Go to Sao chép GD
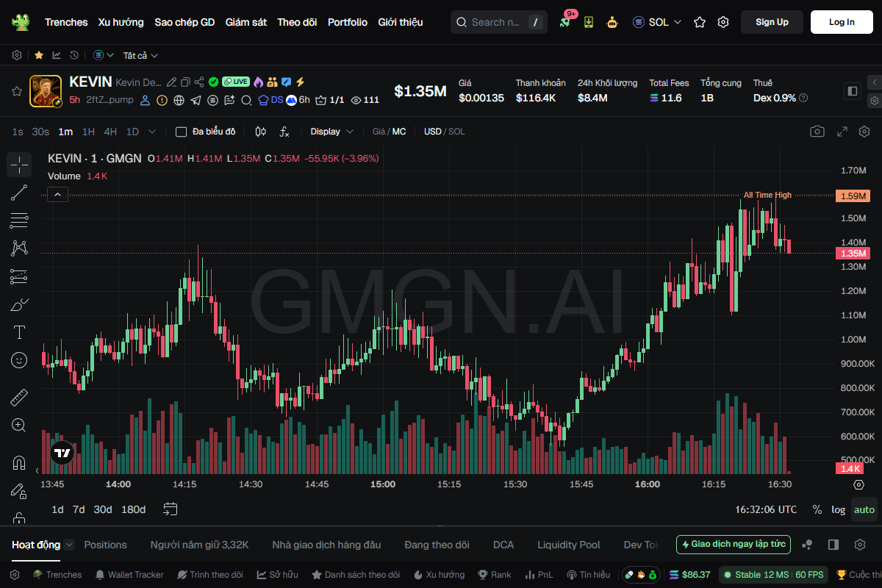882x588 pixels. click(184, 22)
